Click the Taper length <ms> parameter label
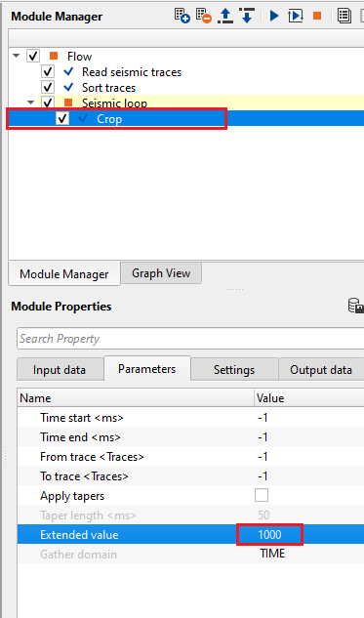The image size is (364, 618). pyautogui.click(x=88, y=515)
